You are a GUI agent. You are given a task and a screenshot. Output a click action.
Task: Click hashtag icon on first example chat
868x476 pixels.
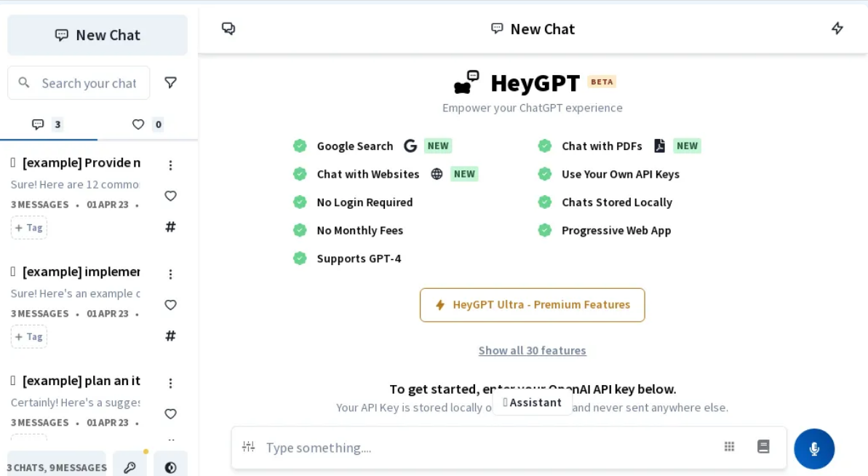[170, 226]
